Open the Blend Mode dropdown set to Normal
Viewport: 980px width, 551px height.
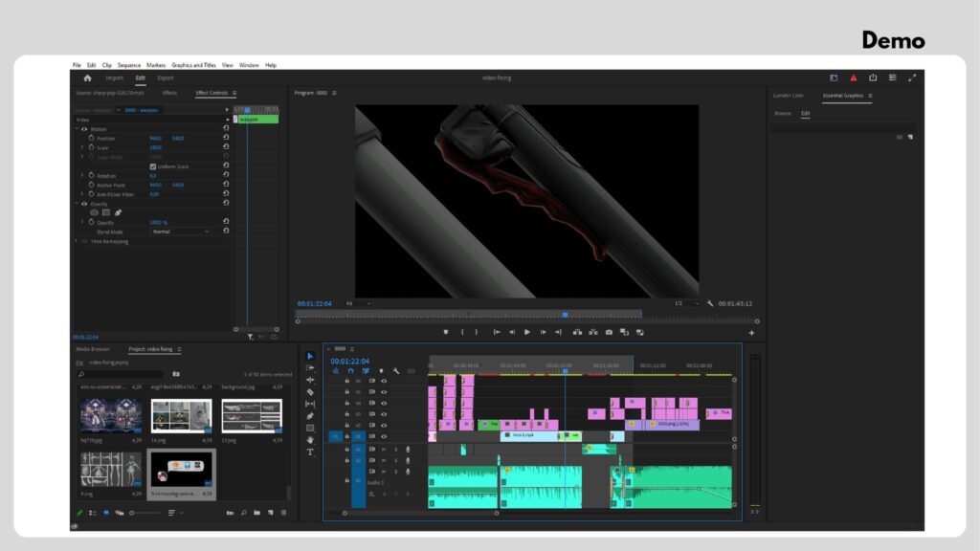(x=182, y=231)
